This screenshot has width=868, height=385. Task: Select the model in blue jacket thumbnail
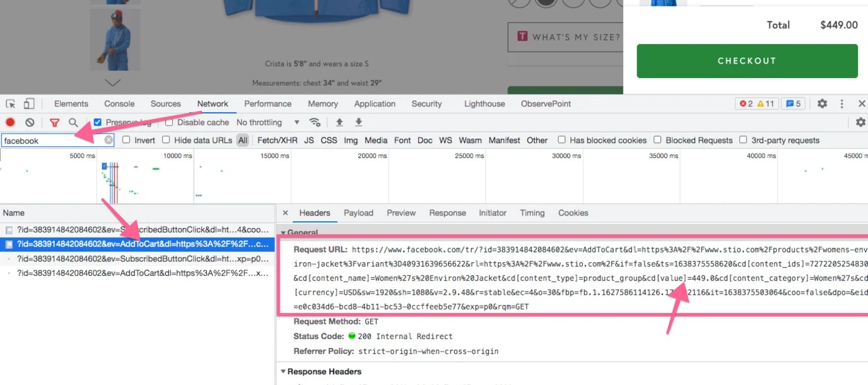(115, 39)
